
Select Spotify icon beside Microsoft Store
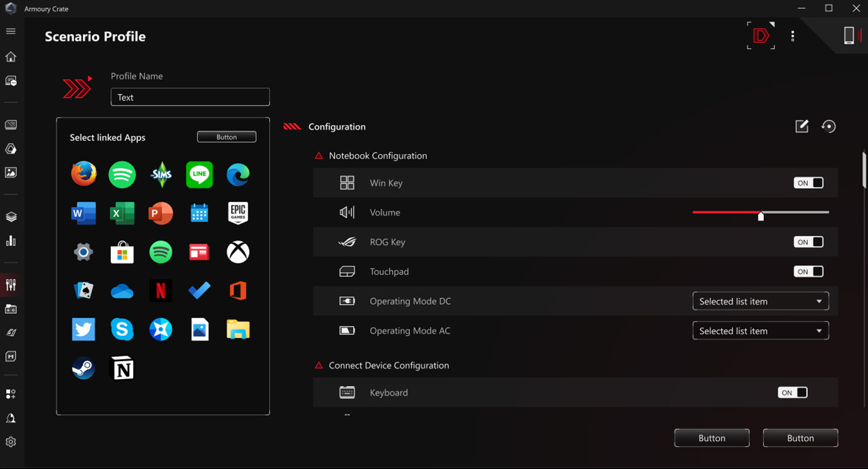coord(161,252)
